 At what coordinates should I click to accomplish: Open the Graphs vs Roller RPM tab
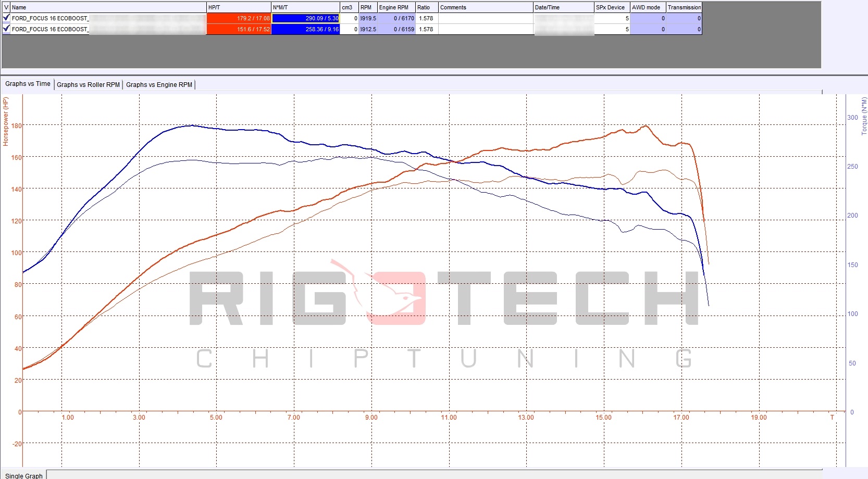coord(88,85)
